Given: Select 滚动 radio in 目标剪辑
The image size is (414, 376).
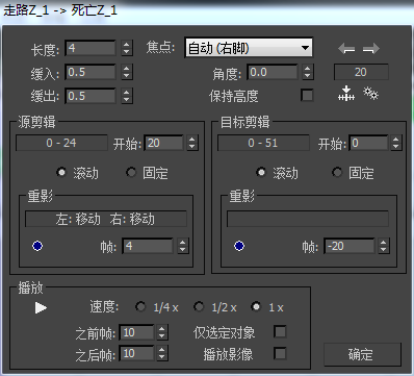Looking at the screenshot, I should tap(261, 172).
